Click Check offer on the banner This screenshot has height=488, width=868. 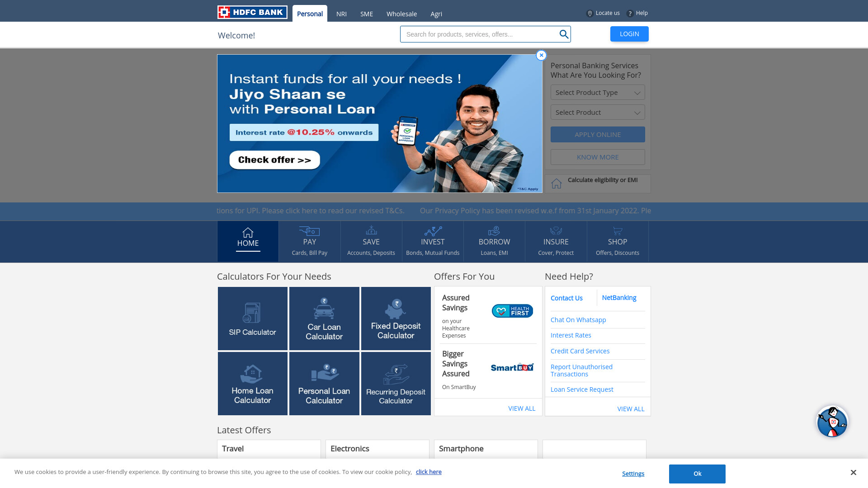click(274, 160)
